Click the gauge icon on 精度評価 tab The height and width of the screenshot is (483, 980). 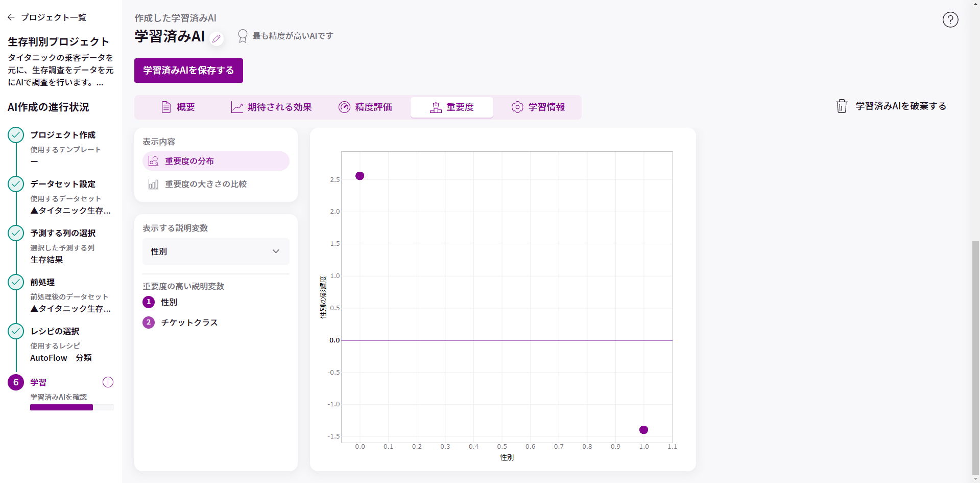click(x=345, y=107)
